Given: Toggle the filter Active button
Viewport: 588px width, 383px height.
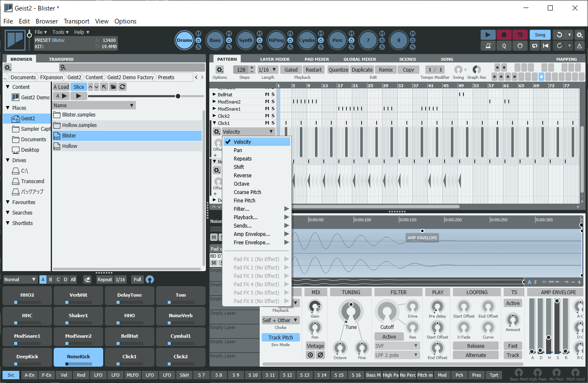Looking at the screenshot, I should 389,336.
